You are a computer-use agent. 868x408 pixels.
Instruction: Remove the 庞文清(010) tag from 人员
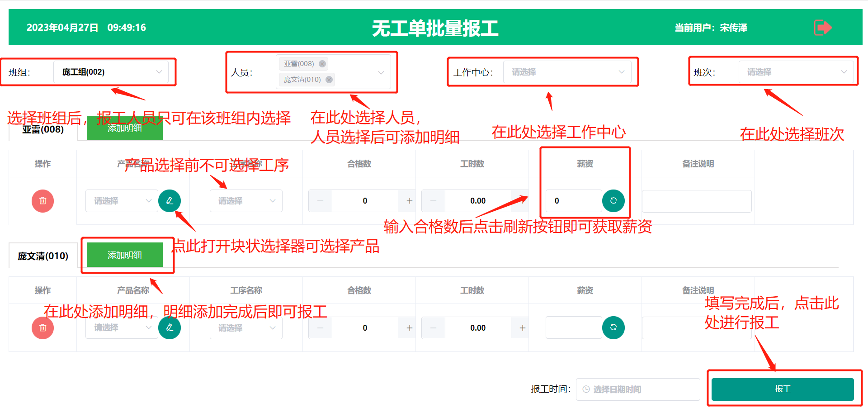click(329, 80)
